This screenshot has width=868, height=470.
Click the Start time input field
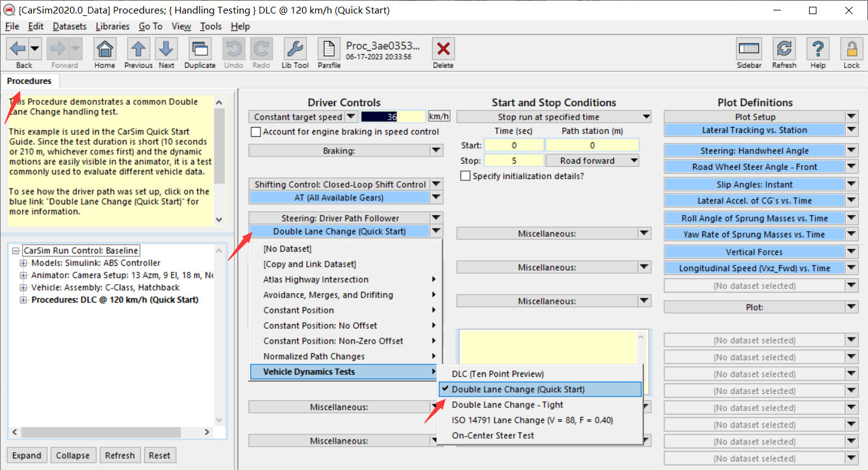(514, 145)
